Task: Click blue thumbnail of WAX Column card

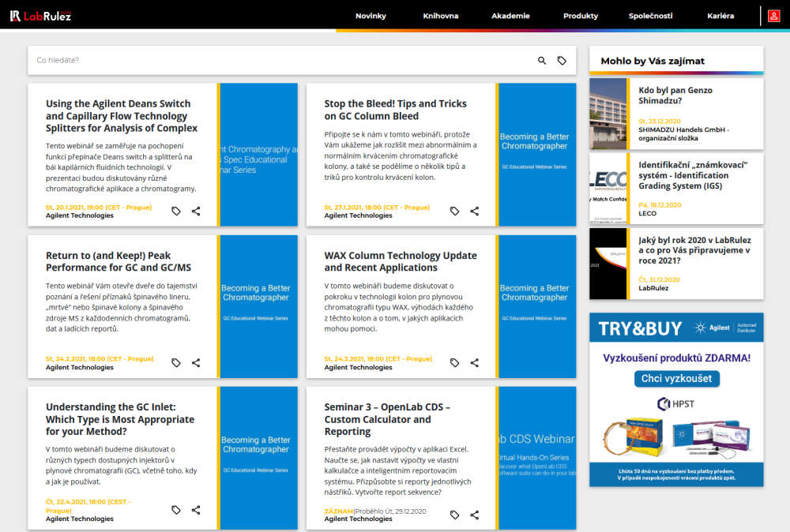Action: tap(537, 306)
